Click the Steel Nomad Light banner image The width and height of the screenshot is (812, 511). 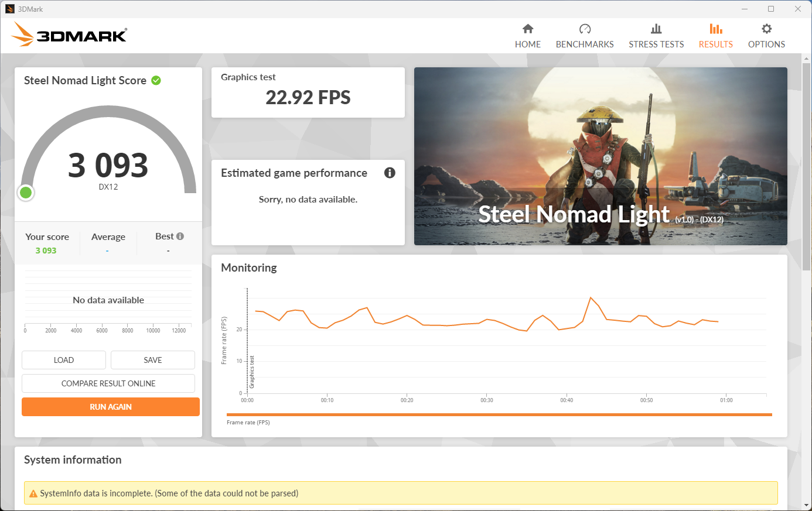click(601, 156)
